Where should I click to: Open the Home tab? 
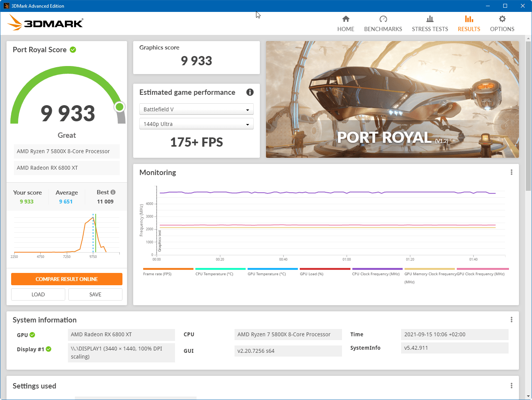coord(346,24)
